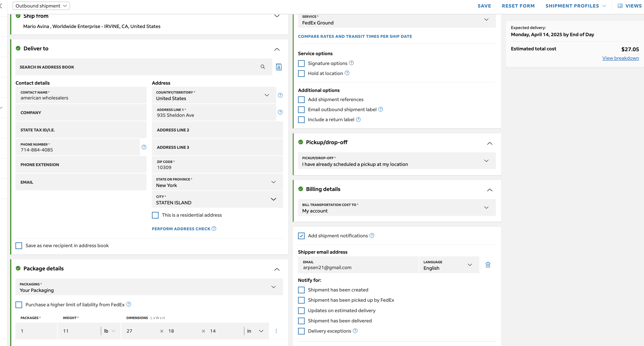The height and width of the screenshot is (346, 644).
Task: Check 'Delivery exceptions' notification
Action: tap(302, 331)
